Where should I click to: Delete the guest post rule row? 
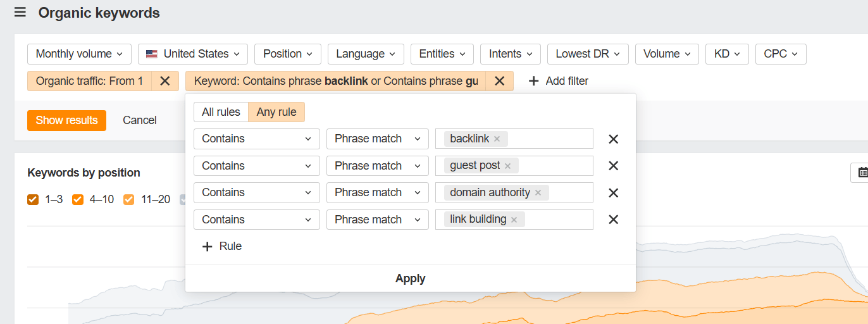click(x=613, y=166)
